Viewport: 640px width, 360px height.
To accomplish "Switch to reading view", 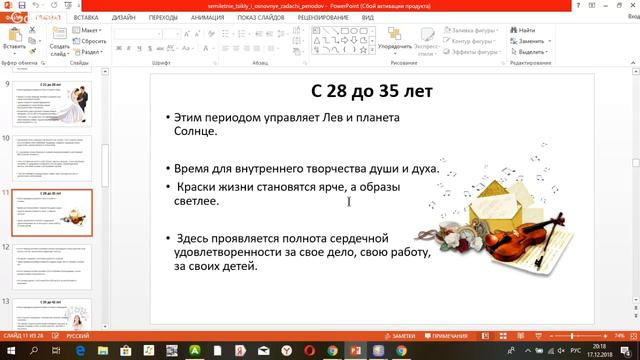I will (x=520, y=336).
